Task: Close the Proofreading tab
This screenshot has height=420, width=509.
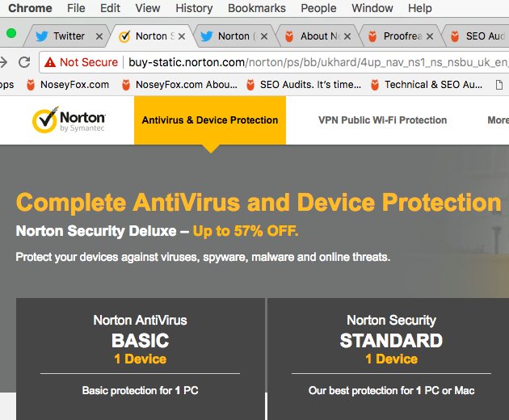Action: [x=430, y=36]
